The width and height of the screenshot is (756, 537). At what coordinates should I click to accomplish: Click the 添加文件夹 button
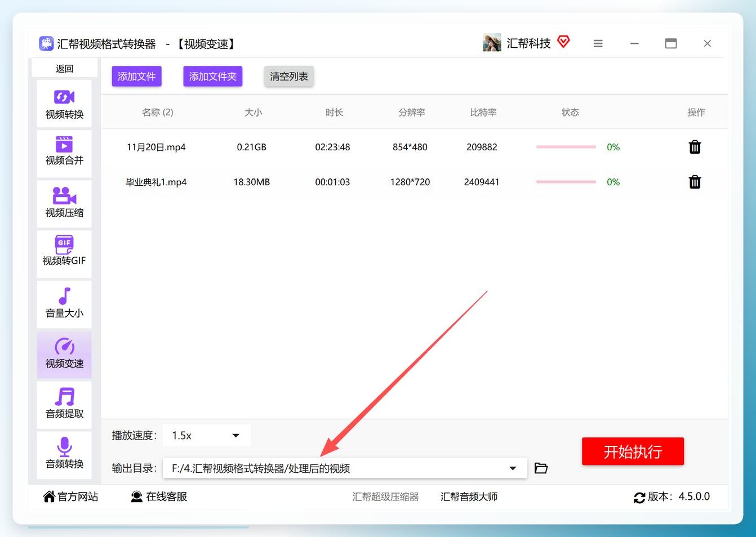(x=213, y=77)
